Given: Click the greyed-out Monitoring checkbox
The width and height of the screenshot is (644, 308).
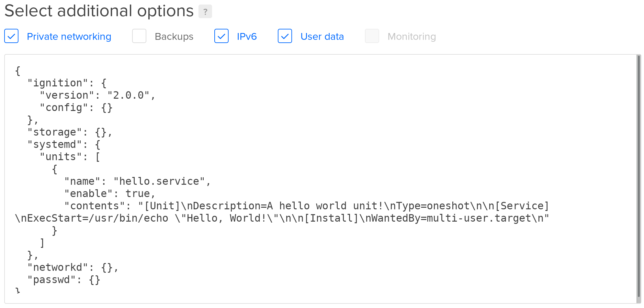Looking at the screenshot, I should tap(372, 36).
